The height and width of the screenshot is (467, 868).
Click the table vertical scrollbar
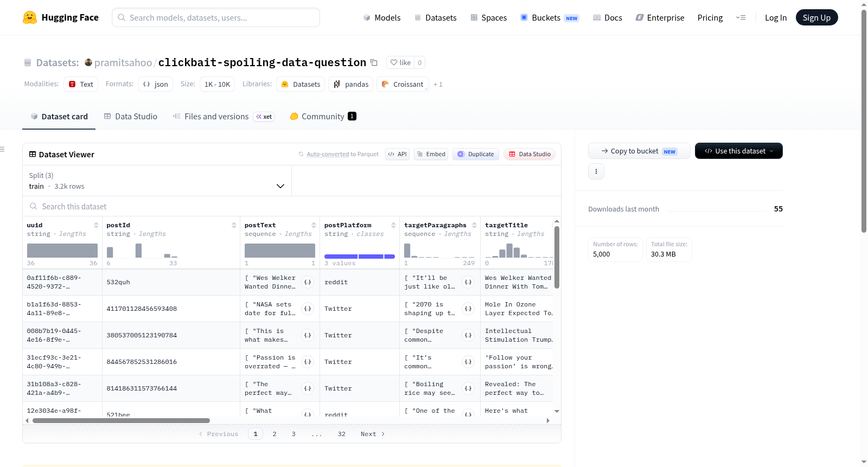(557, 257)
